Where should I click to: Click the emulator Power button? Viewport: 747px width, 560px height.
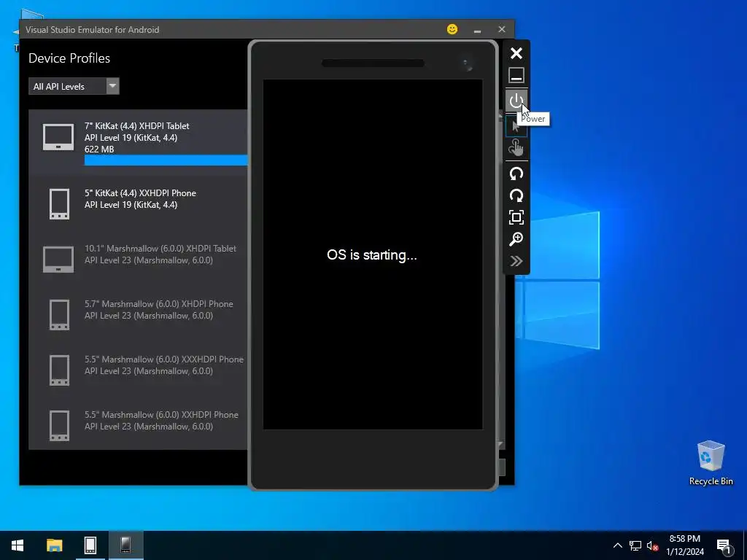516,101
